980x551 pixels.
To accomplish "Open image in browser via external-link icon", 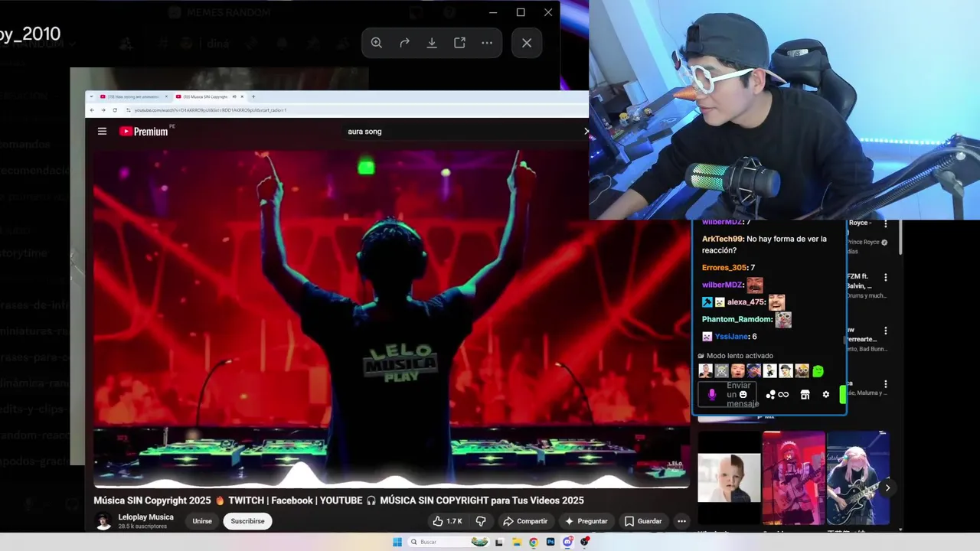I will 459,43.
